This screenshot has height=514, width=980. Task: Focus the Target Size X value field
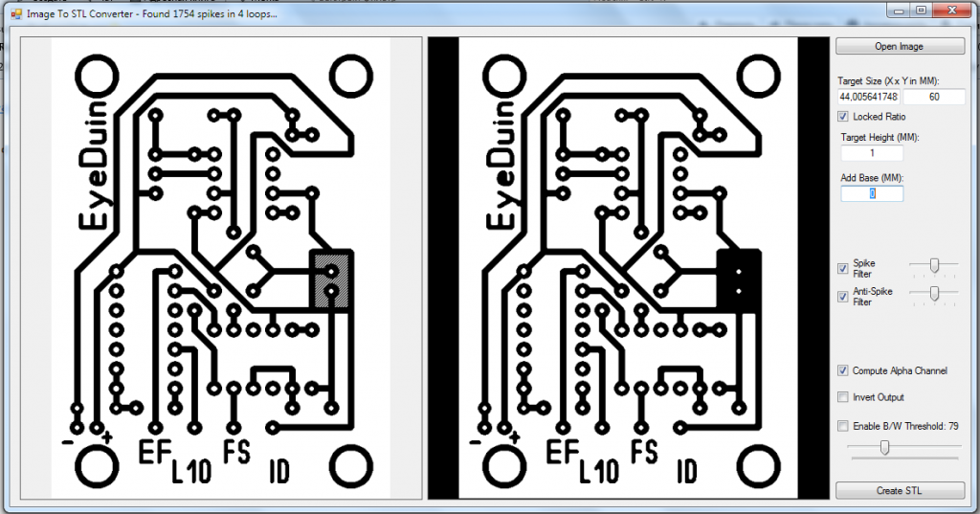click(868, 97)
